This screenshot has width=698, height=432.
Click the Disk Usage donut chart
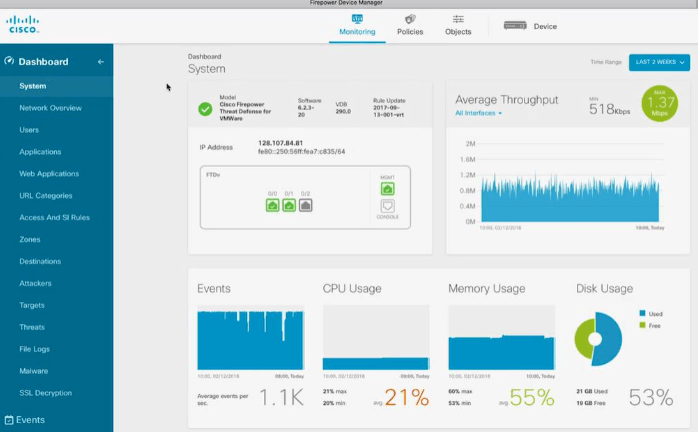click(598, 339)
